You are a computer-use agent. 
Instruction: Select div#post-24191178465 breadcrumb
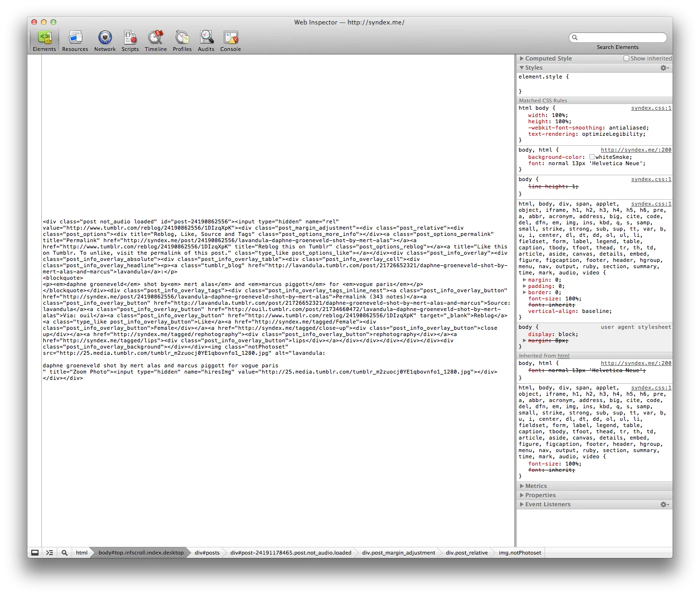tap(291, 553)
